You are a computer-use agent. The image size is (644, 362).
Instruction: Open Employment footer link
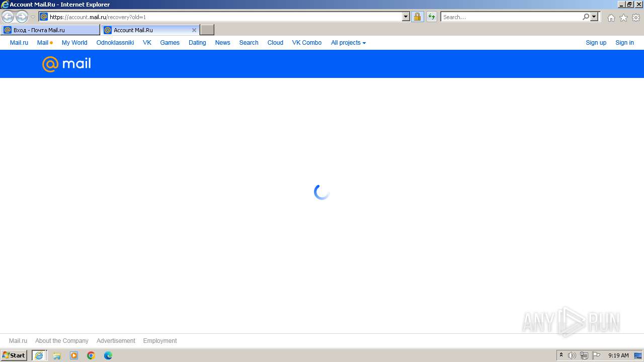pyautogui.click(x=160, y=341)
